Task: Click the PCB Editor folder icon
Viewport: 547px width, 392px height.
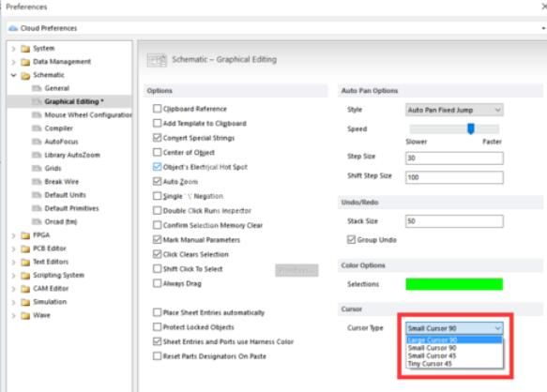Action: click(25, 249)
